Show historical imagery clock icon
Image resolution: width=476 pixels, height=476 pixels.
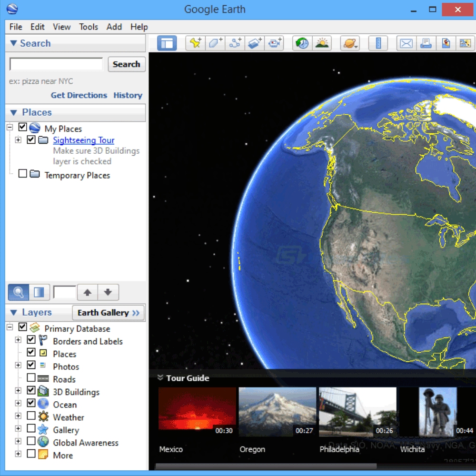pyautogui.click(x=302, y=43)
